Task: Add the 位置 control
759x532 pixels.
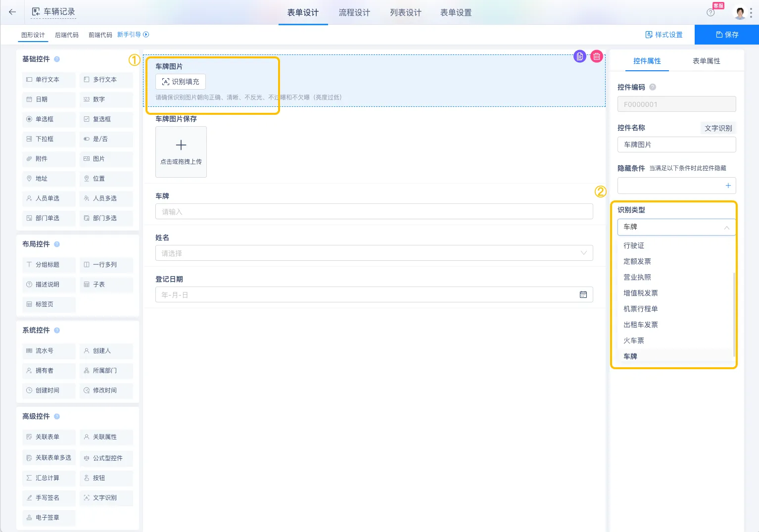Action: 106,179
